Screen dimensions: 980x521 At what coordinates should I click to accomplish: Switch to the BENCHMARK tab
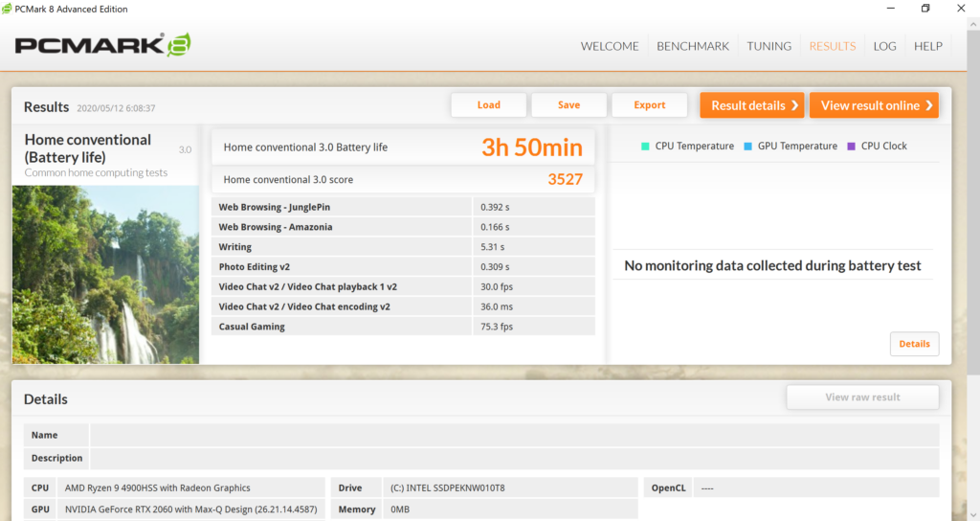693,46
